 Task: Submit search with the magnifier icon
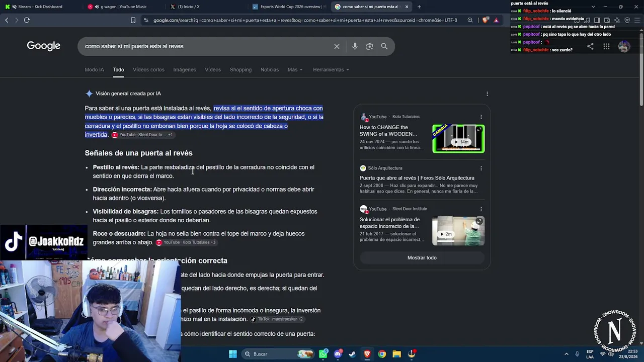(x=384, y=46)
